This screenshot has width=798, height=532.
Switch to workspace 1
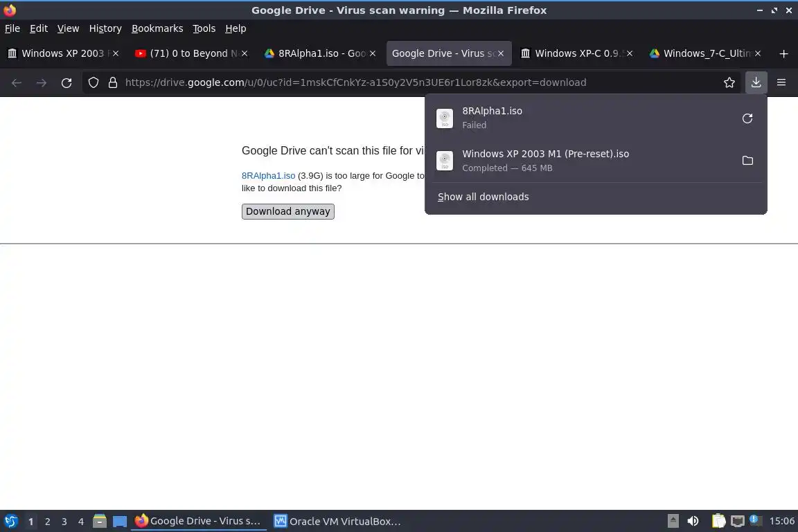pos(30,522)
